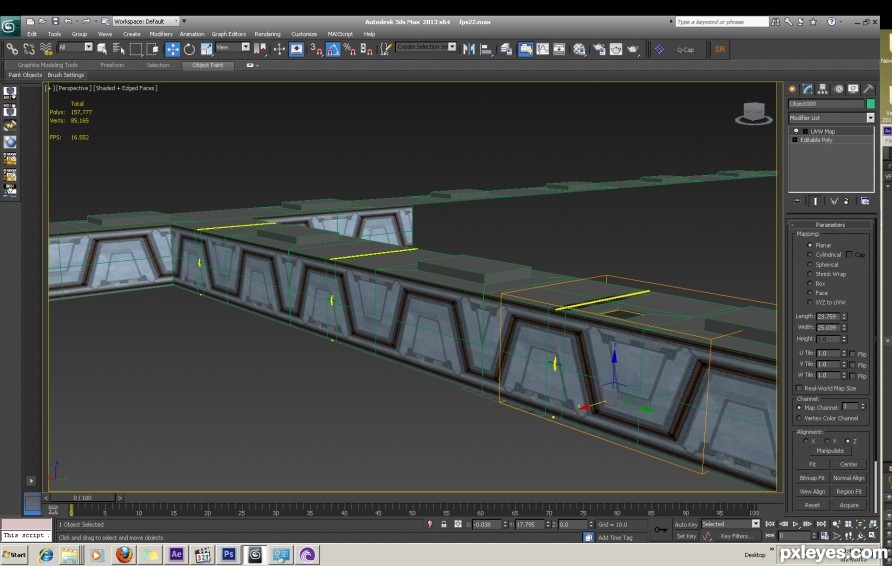Switch to the Hierarchy command panel tab

(823, 89)
